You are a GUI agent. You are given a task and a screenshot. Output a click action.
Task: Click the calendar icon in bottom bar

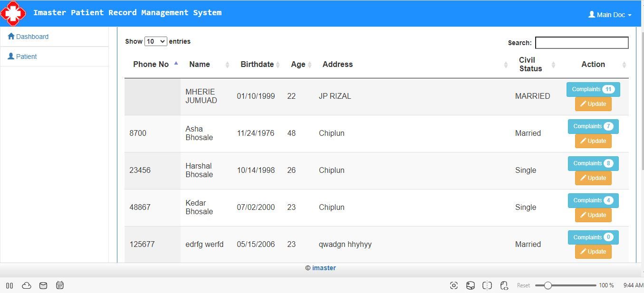[x=60, y=285]
